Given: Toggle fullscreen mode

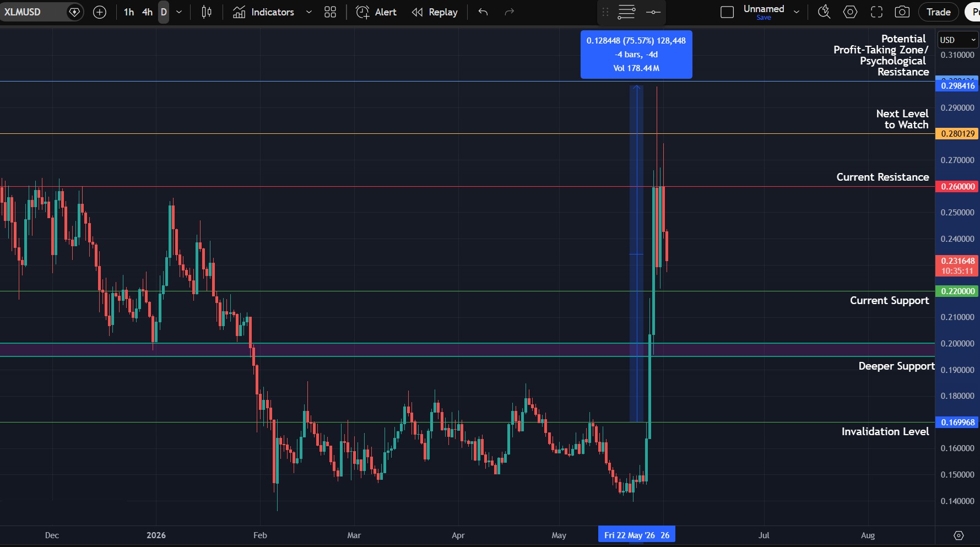Looking at the screenshot, I should 876,12.
